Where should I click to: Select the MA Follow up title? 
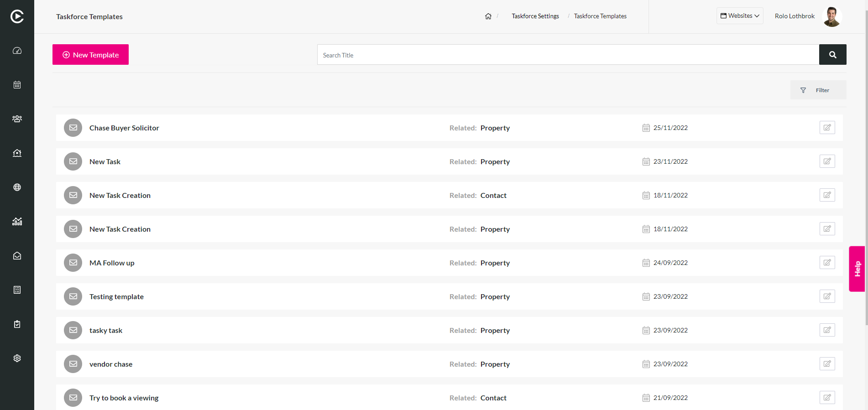112,263
